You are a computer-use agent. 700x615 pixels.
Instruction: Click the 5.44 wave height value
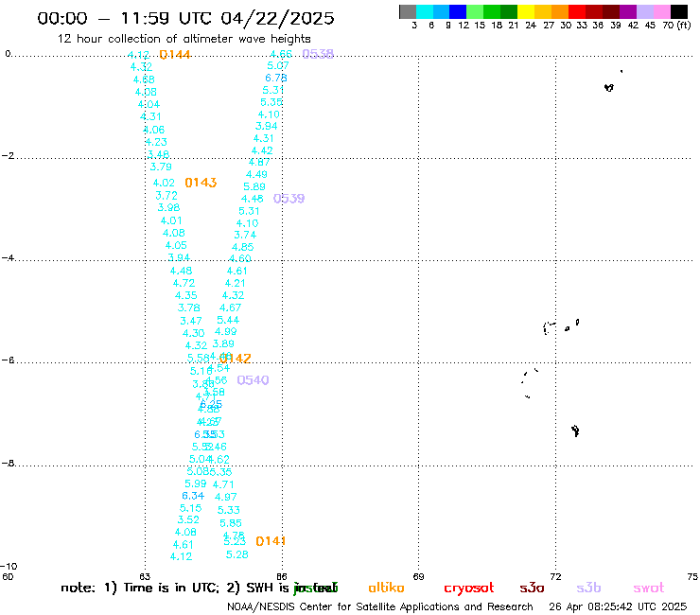(x=228, y=320)
